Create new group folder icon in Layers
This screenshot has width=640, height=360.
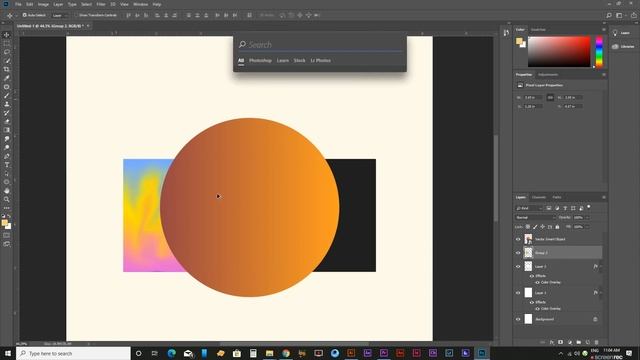[578, 342]
